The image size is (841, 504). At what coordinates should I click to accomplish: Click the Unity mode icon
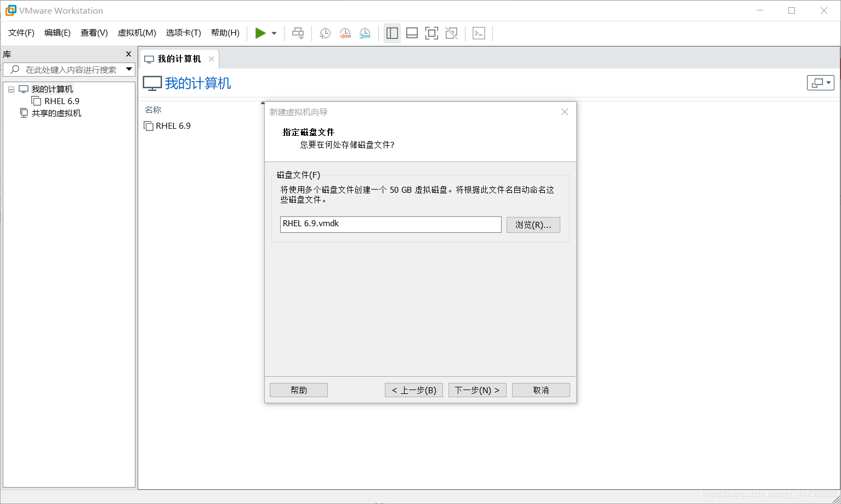pyautogui.click(x=451, y=33)
